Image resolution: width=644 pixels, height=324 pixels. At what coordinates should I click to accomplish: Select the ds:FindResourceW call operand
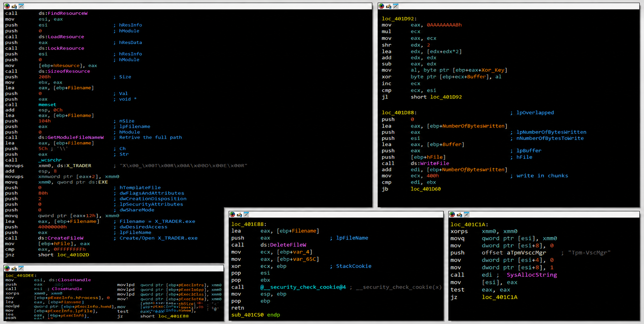coord(63,13)
